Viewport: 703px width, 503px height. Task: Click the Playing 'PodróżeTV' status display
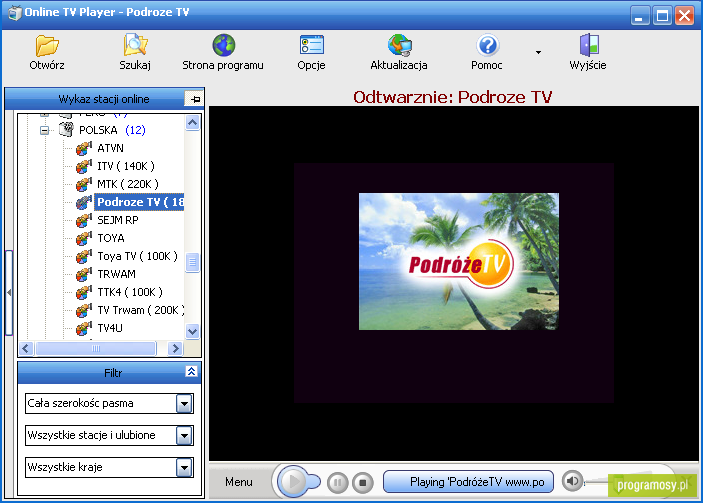468,482
